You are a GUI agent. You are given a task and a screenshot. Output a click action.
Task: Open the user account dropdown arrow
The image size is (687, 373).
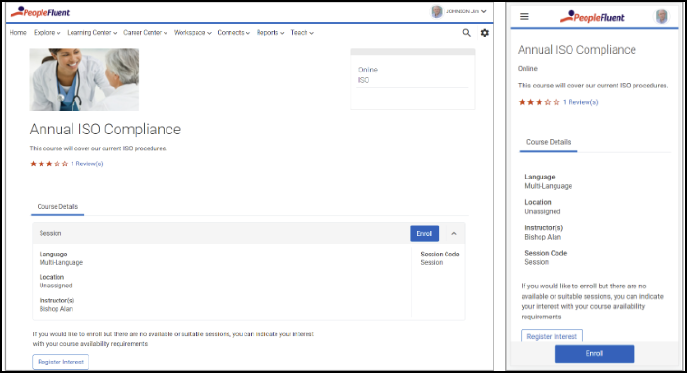click(484, 11)
